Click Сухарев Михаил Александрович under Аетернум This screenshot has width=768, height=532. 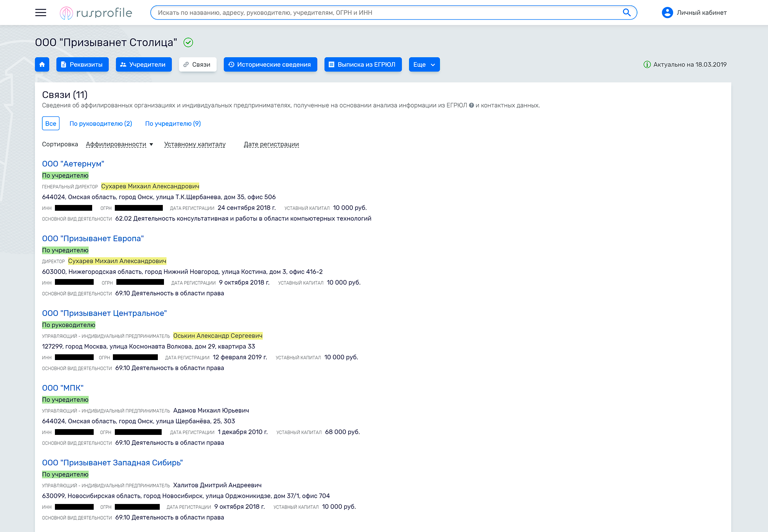150,186
